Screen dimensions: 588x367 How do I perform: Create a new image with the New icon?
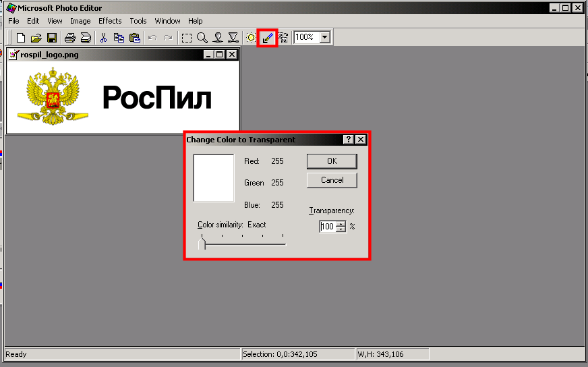pos(21,38)
